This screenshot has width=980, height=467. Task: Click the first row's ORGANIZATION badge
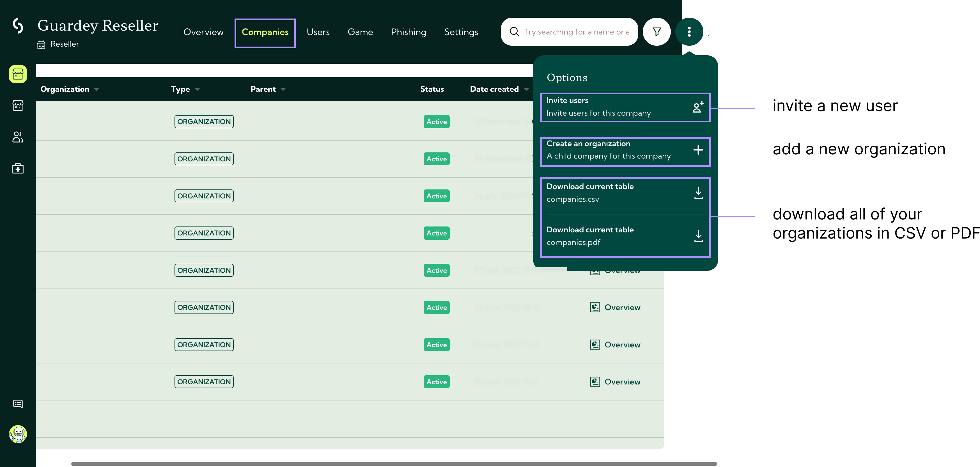click(x=204, y=122)
